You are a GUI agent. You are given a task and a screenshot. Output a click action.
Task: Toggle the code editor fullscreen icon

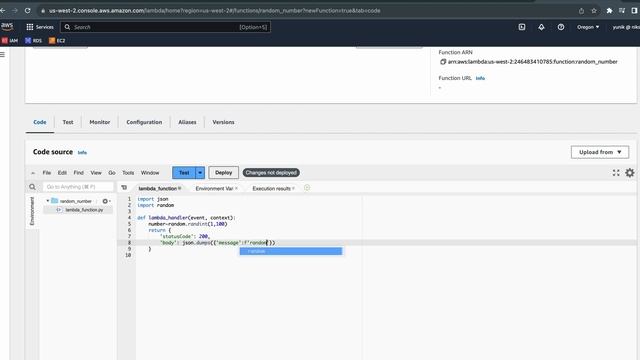coord(616,173)
